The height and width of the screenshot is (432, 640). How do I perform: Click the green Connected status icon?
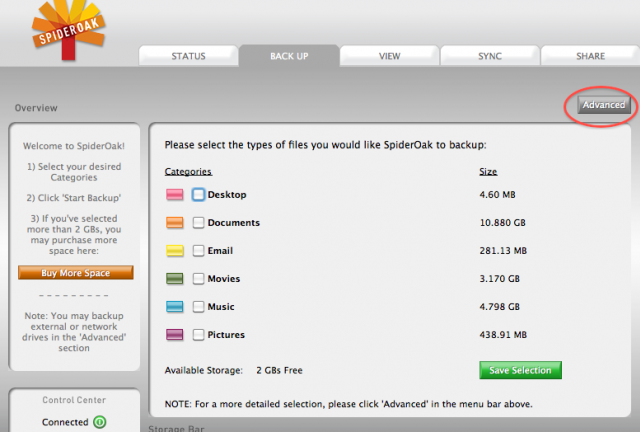pos(100,422)
